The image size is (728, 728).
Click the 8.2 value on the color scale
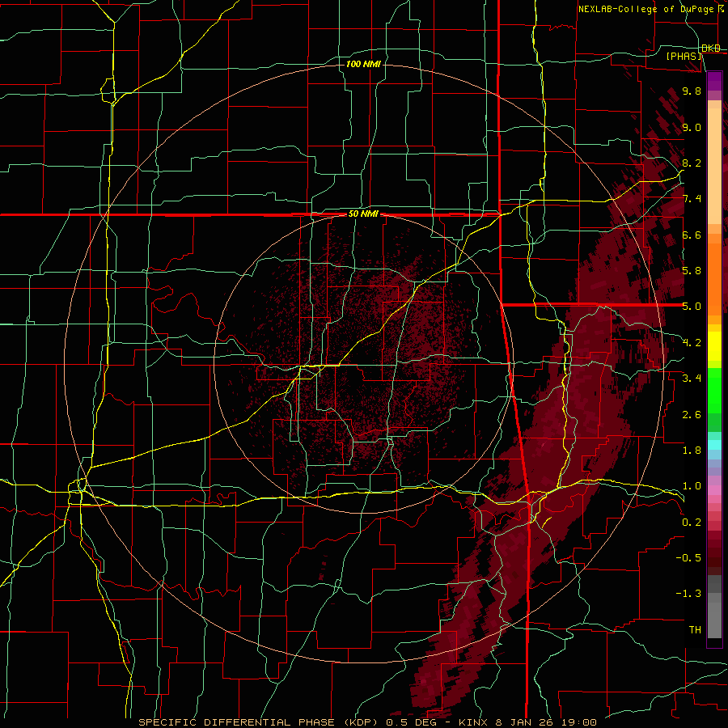tap(692, 163)
